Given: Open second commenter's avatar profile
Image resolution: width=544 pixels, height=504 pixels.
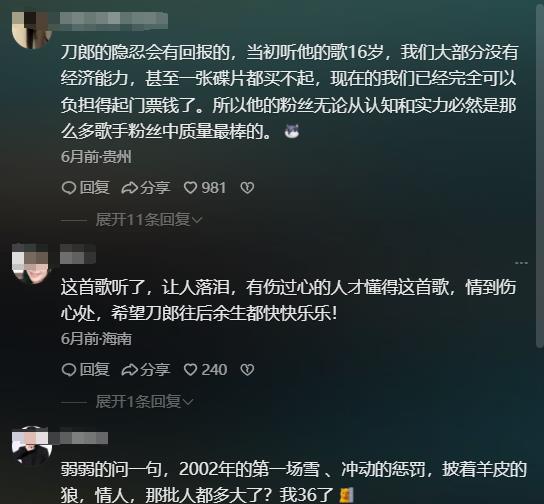Looking at the screenshot, I should tap(31, 263).
